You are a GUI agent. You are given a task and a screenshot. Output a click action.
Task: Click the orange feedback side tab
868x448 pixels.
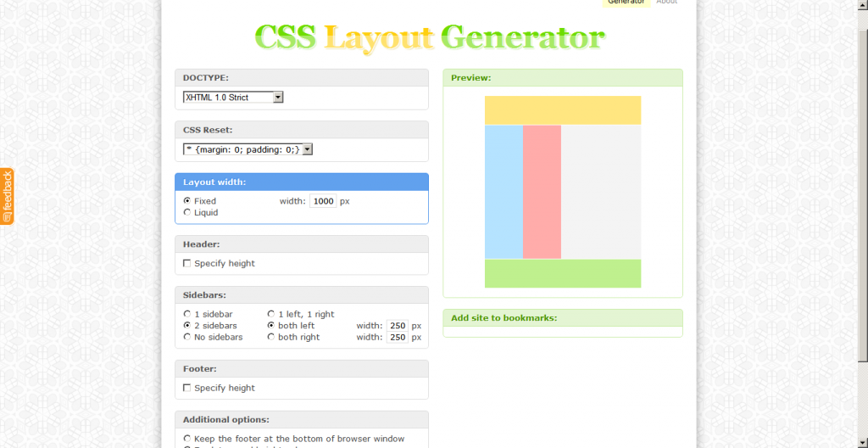pyautogui.click(x=7, y=196)
